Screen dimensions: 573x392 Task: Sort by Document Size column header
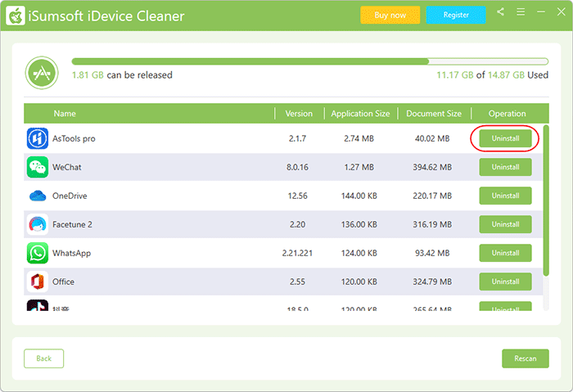tap(434, 114)
